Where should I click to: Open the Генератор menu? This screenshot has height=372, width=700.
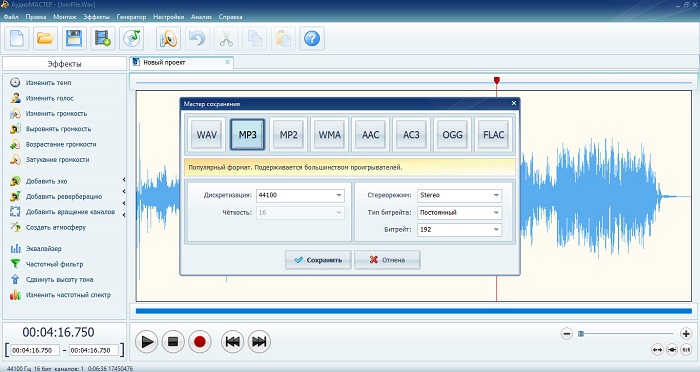tap(131, 17)
